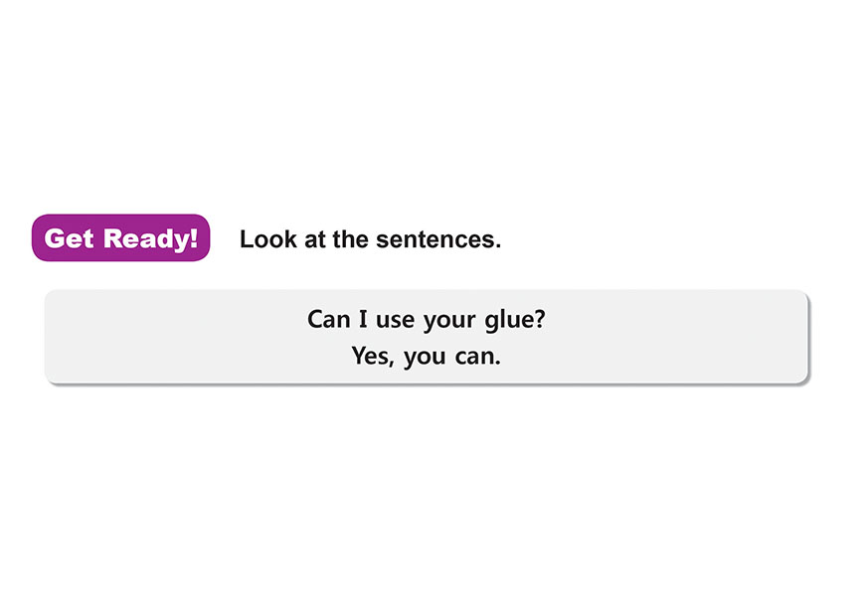Click the word "can." ending the answer
Image resolution: width=868 pixels, height=608 pixels.
click(477, 356)
